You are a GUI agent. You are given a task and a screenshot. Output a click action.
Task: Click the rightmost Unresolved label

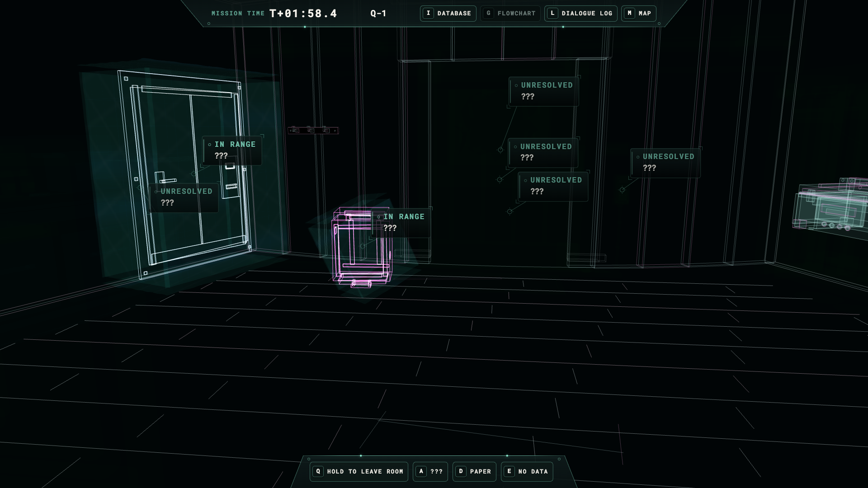tap(665, 162)
